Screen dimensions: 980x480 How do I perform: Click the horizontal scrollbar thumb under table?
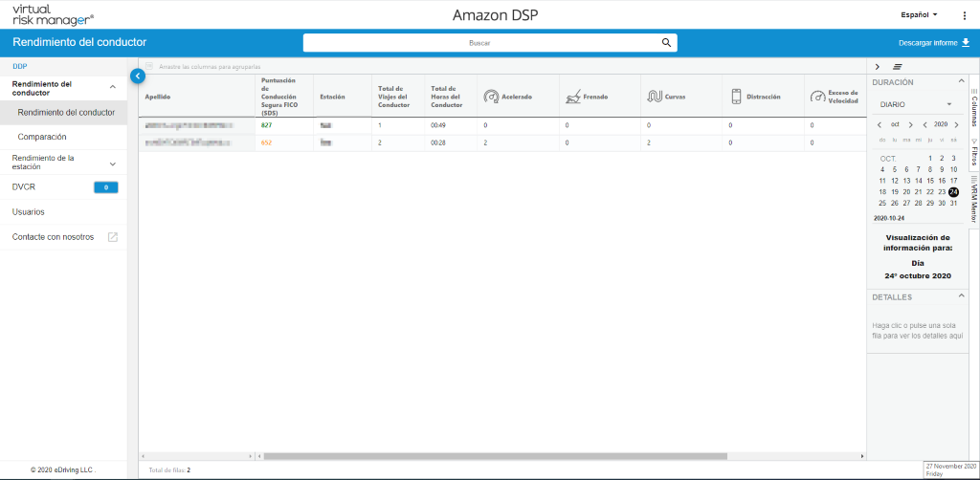pyautogui.click(x=496, y=456)
